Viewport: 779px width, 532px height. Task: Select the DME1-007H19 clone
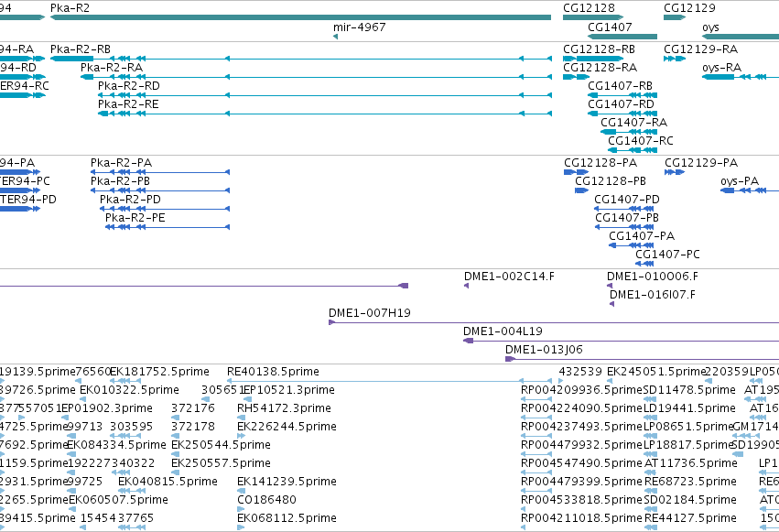tap(369, 313)
